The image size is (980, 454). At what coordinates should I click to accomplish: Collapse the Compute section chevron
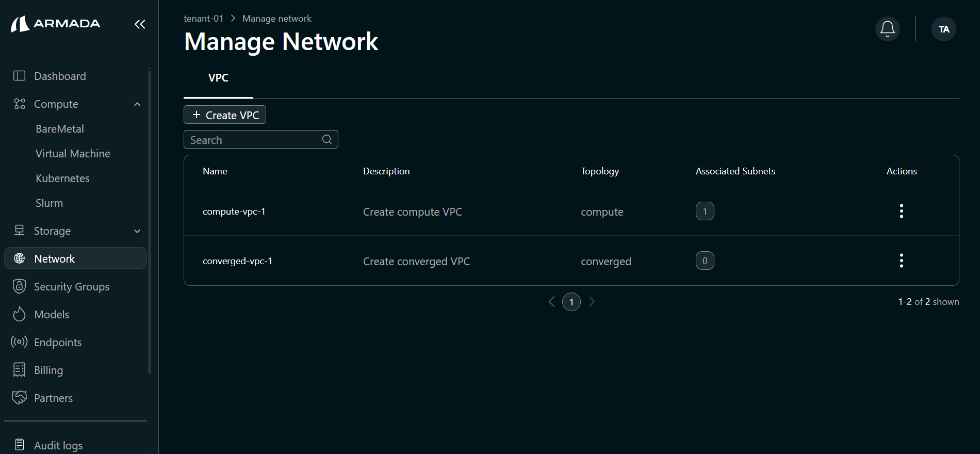click(137, 104)
